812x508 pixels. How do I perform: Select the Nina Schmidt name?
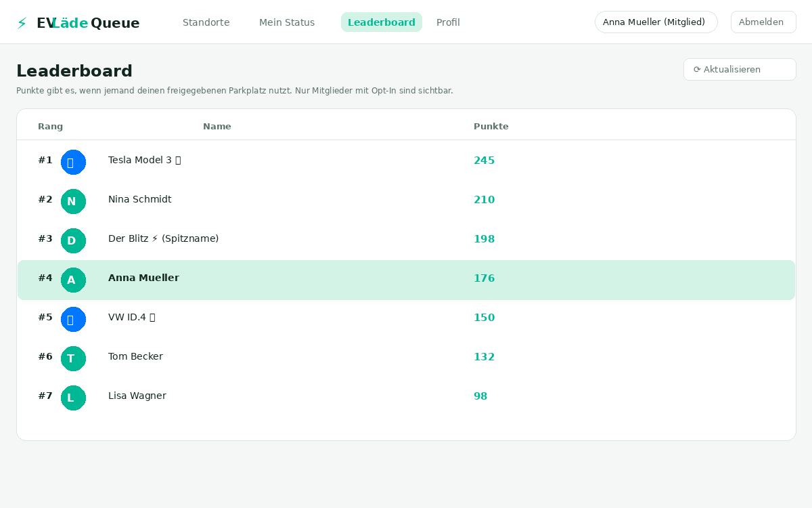(140, 199)
